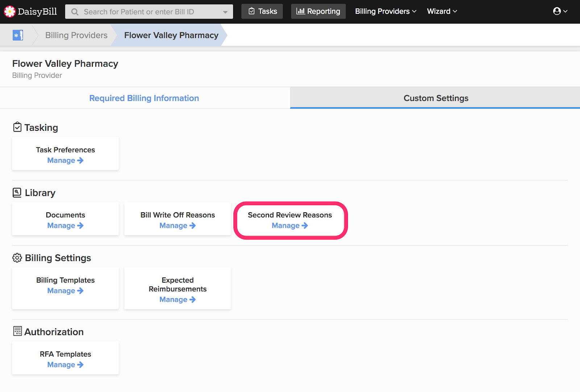Click the search magnifier icon

click(x=75, y=12)
